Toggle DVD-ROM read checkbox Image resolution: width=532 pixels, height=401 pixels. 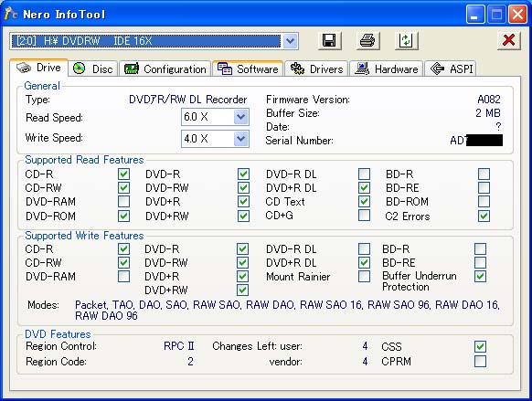click(x=123, y=216)
